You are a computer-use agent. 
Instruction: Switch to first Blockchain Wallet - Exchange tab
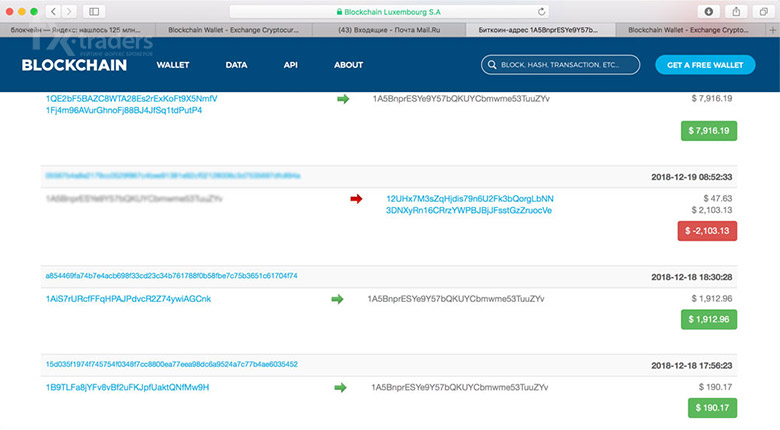coord(234,30)
